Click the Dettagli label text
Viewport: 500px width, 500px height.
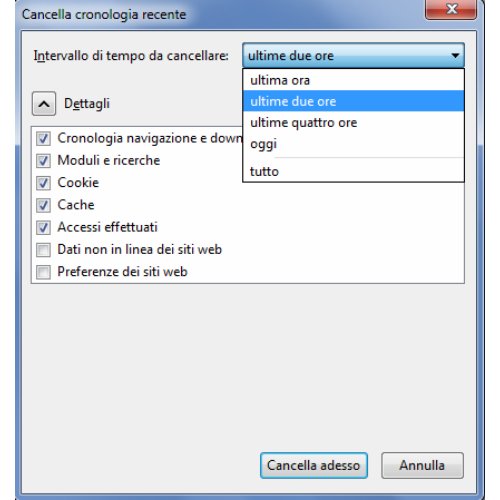coord(87,104)
